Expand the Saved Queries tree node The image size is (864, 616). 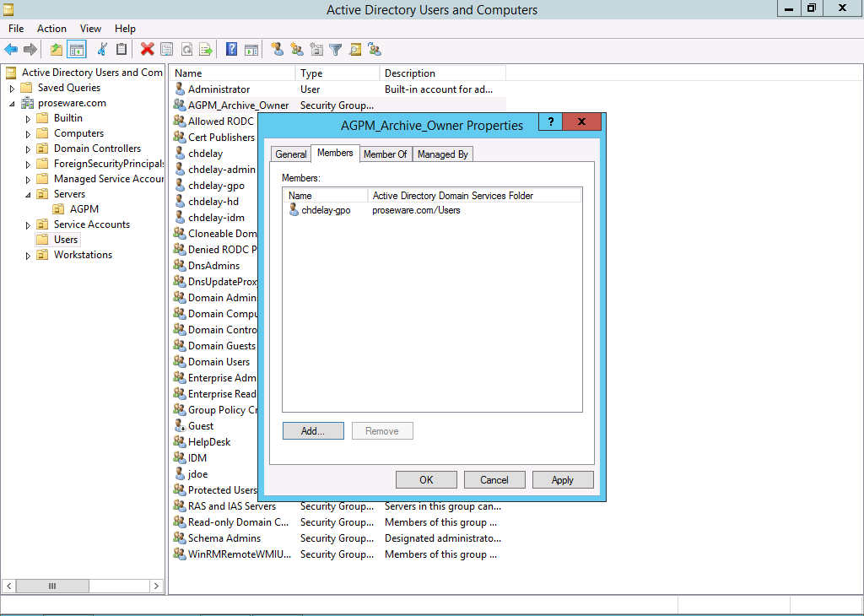point(12,88)
